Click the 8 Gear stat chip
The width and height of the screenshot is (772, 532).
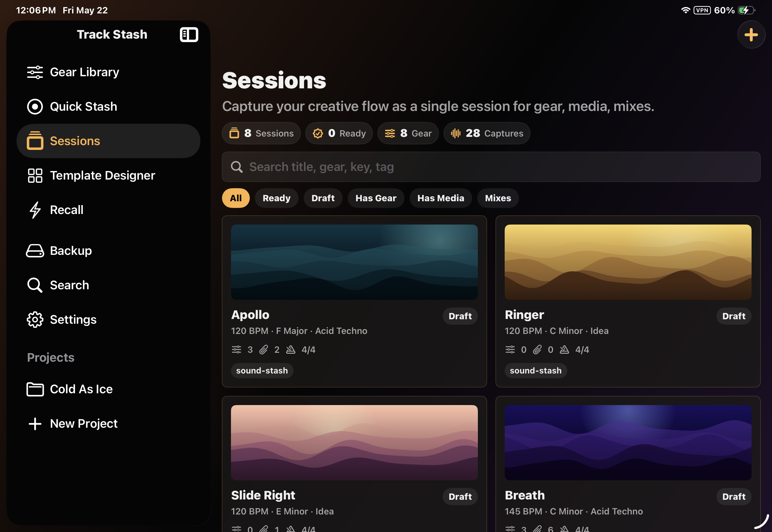[x=408, y=133]
